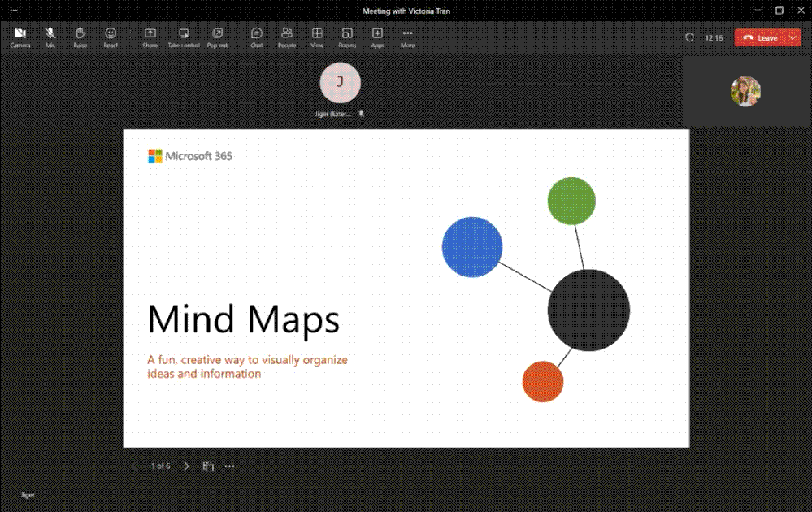Change the meeting View layout
Image resolution: width=812 pixels, height=512 pixels.
tap(317, 37)
